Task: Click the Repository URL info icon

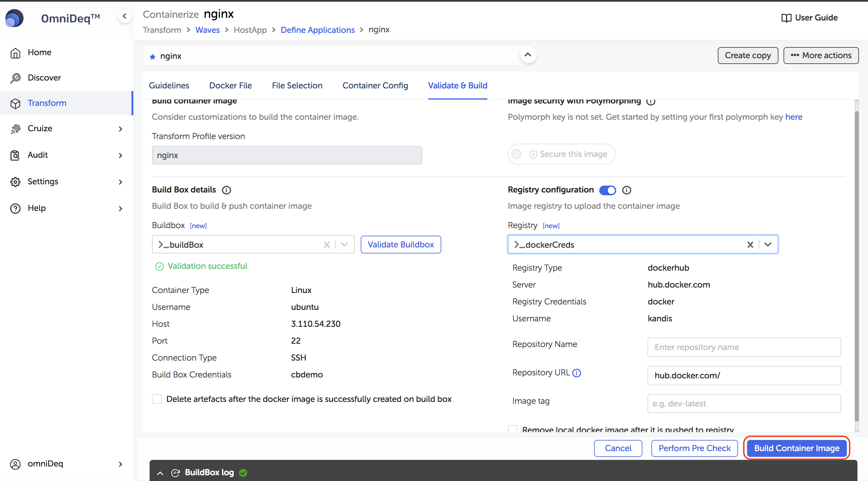Action: tap(577, 373)
